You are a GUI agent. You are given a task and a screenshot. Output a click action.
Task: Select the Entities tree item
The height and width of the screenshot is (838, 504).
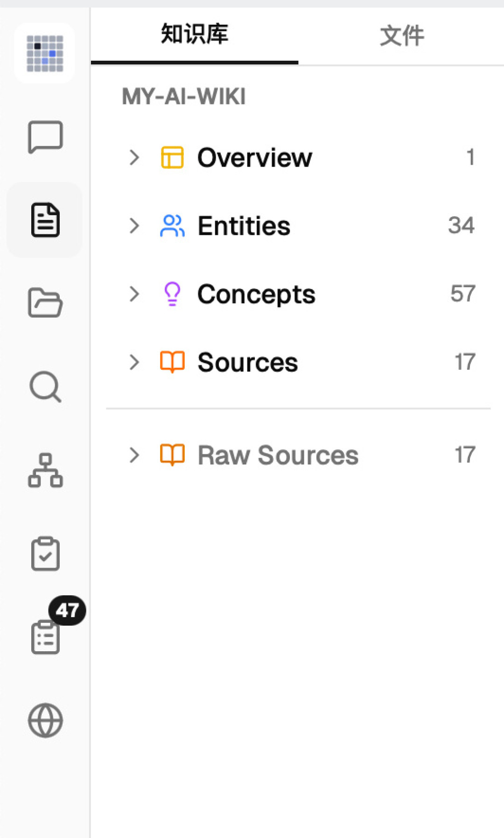pyautogui.click(x=299, y=226)
